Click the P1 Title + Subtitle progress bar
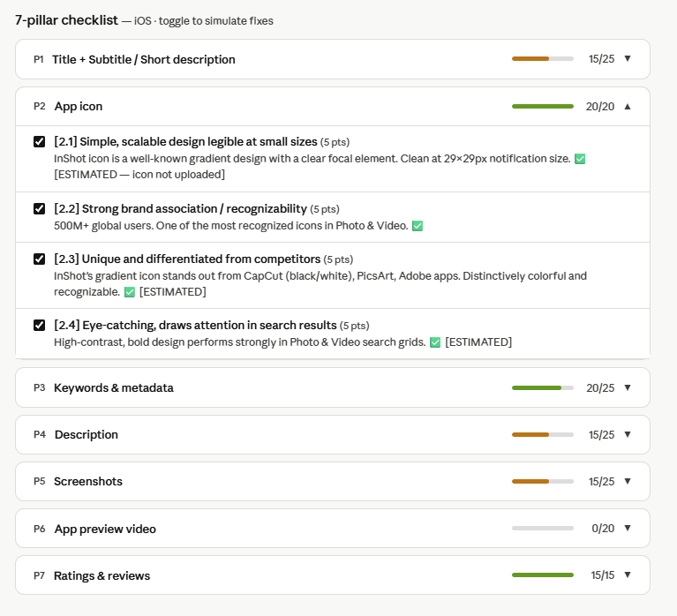Screen dimensions: 677x616 [x=542, y=59]
